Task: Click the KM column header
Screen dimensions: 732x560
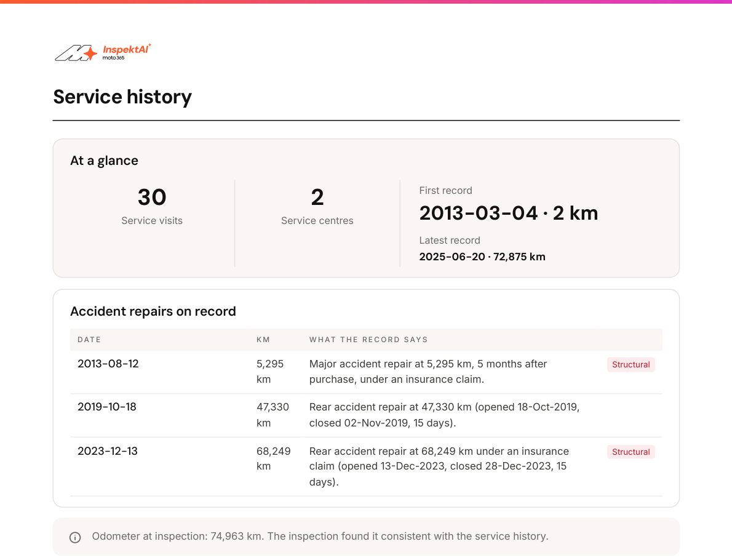Action: [x=263, y=340]
